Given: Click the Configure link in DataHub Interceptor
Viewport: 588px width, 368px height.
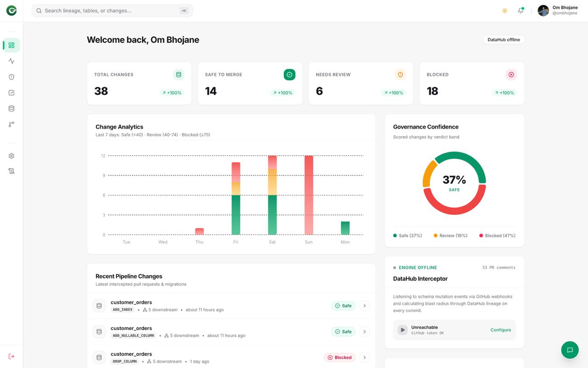Looking at the screenshot, I should pyautogui.click(x=501, y=330).
